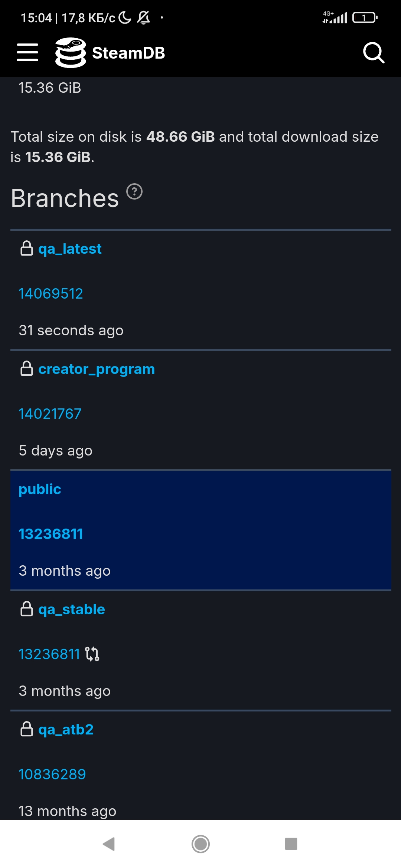Click the lock icon beside qa_latest
The image size is (401, 868).
(27, 249)
